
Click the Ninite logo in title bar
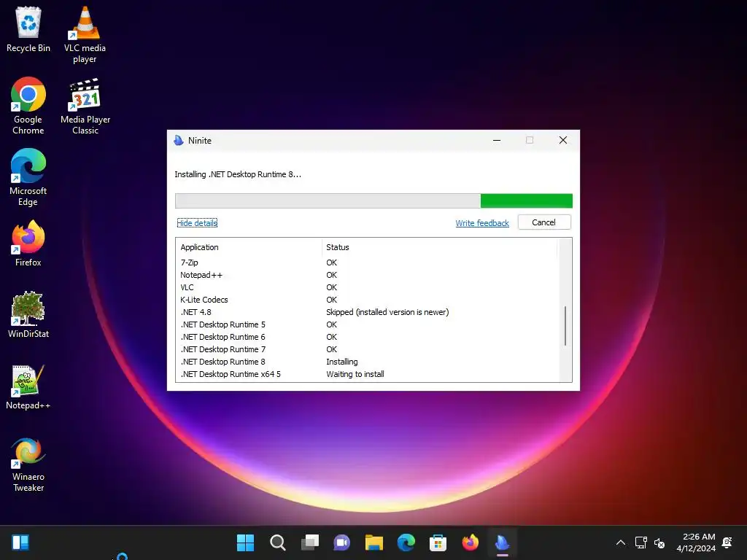[x=179, y=141]
